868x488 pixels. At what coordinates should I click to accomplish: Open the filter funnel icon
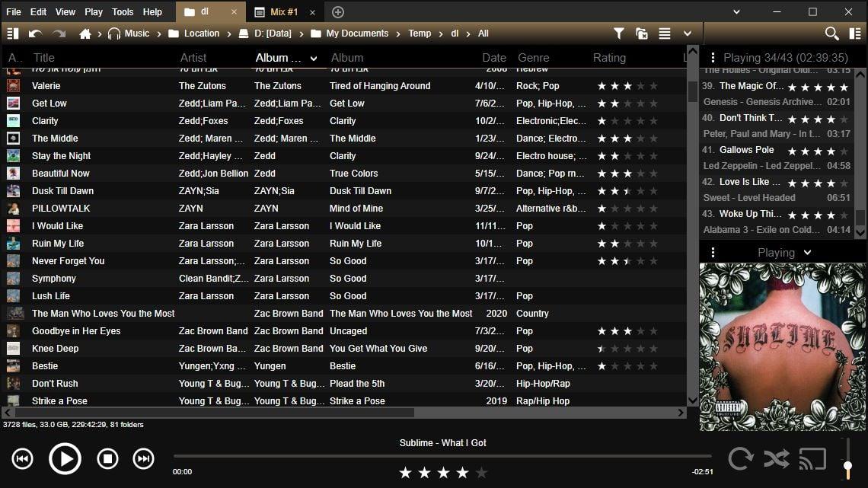click(618, 33)
